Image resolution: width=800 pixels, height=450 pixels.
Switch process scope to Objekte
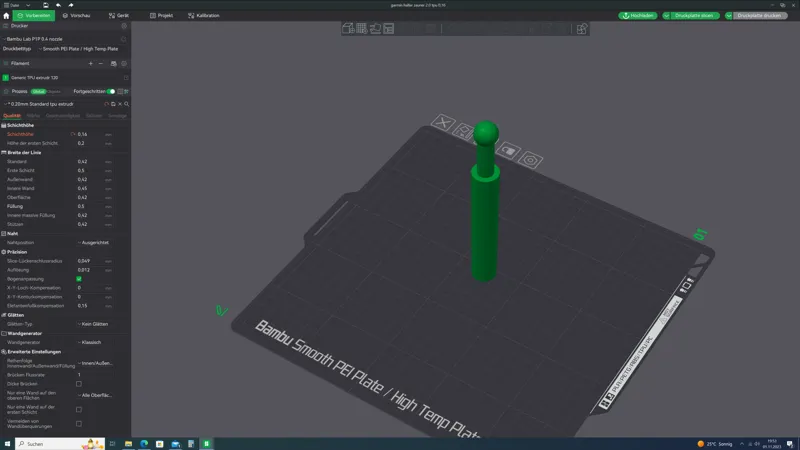[54, 92]
